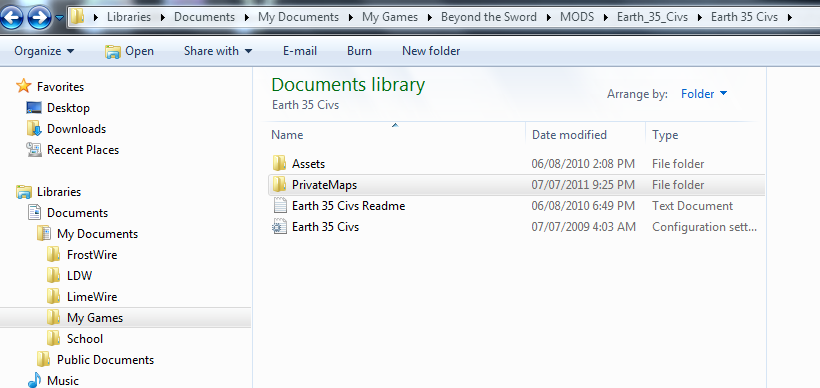Viewport: 820px width, 388px height.
Task: Click Burn in the toolbar
Action: (x=359, y=51)
